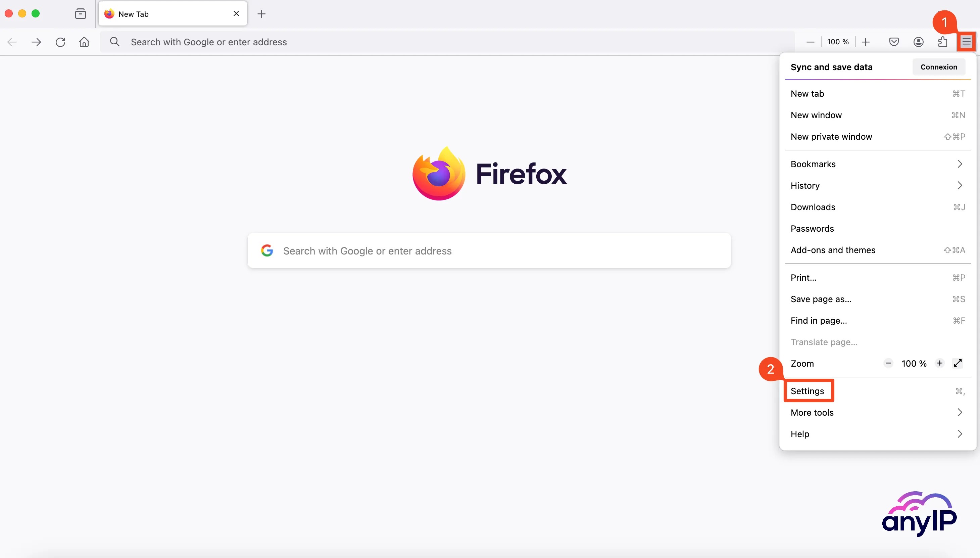Open Settings from the Firefox menu
The width and height of the screenshot is (980, 558).
point(807,390)
